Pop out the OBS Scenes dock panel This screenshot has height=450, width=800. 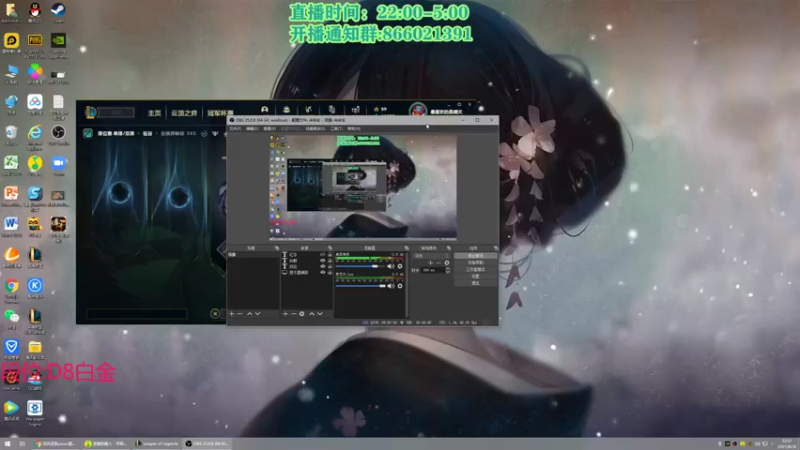[x=277, y=248]
